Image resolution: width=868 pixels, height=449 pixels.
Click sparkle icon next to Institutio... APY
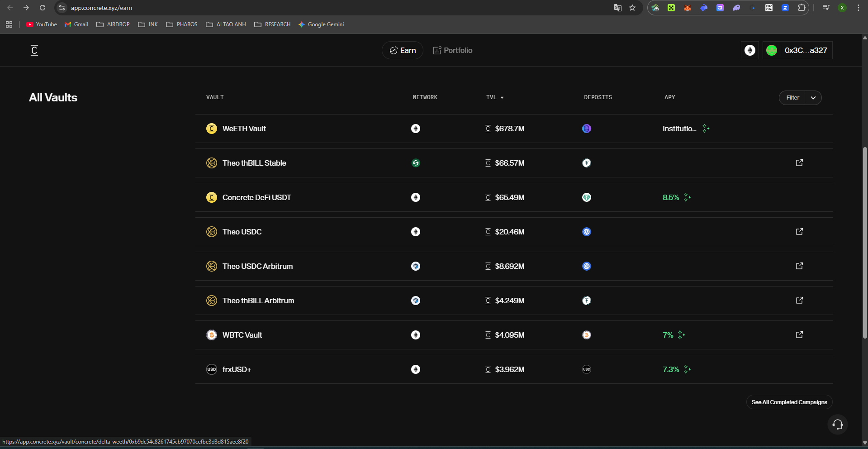(x=706, y=129)
